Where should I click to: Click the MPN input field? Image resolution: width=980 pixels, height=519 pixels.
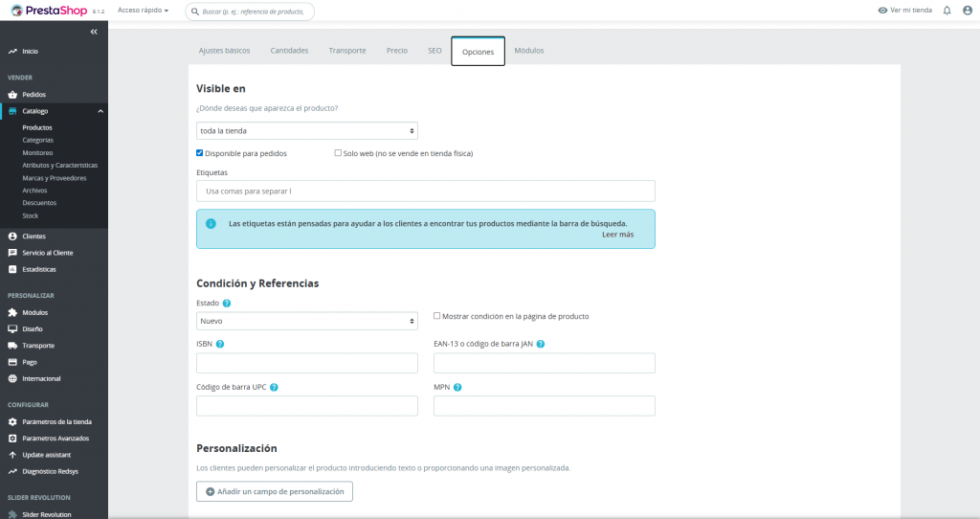[545, 406]
